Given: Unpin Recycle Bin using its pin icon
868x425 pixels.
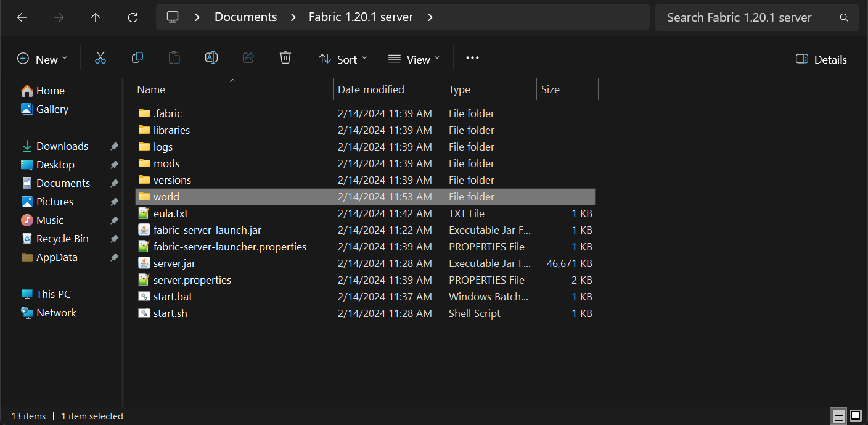Looking at the screenshot, I should click(x=114, y=239).
